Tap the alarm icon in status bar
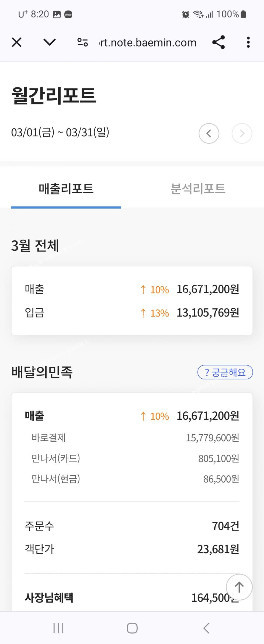Image resolution: width=264 pixels, height=644 pixels. tap(186, 14)
